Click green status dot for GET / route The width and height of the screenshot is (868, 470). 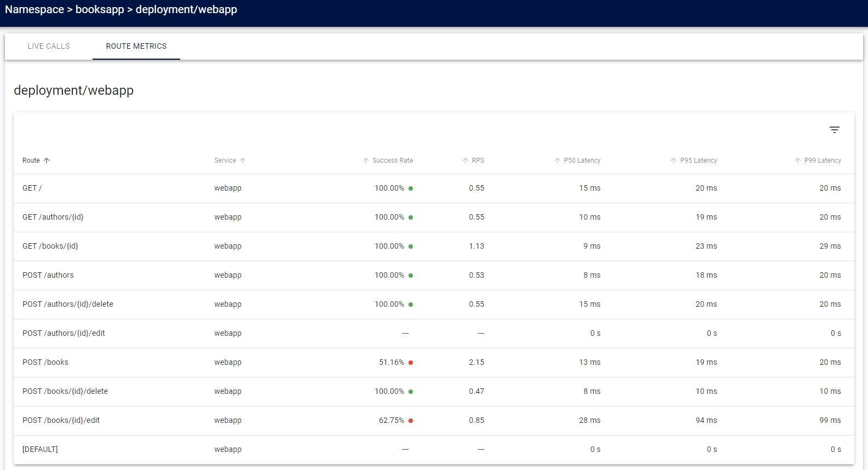(x=411, y=188)
